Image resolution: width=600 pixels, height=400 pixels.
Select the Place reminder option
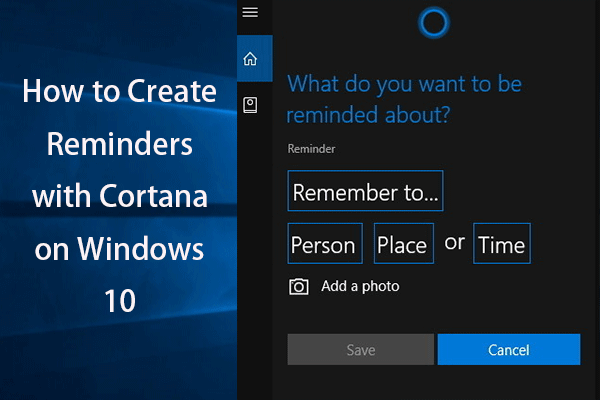(404, 243)
